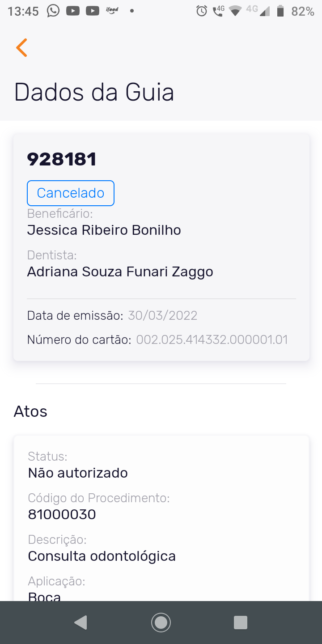Tap the iFood notification icon
Screen dimensions: 322x644
point(112,11)
